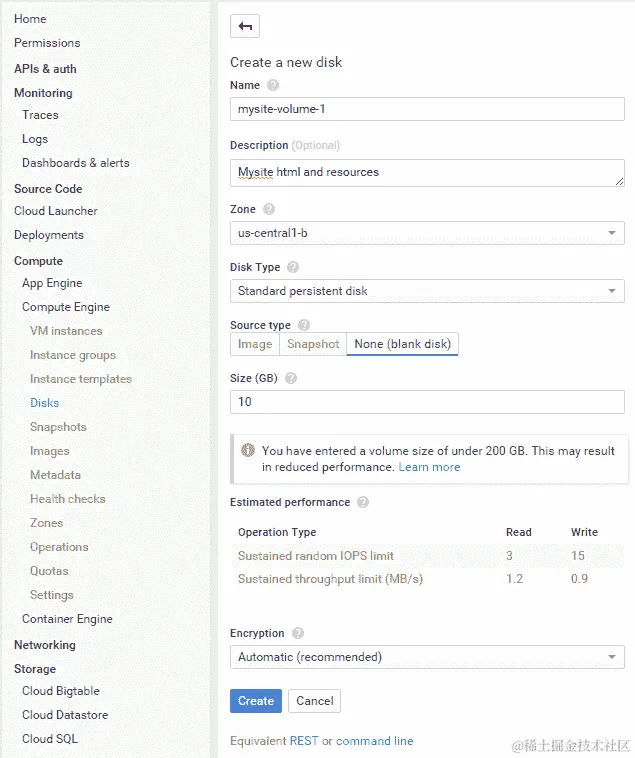The width and height of the screenshot is (635, 758).
Task: Select Image as source type
Action: pos(255,344)
